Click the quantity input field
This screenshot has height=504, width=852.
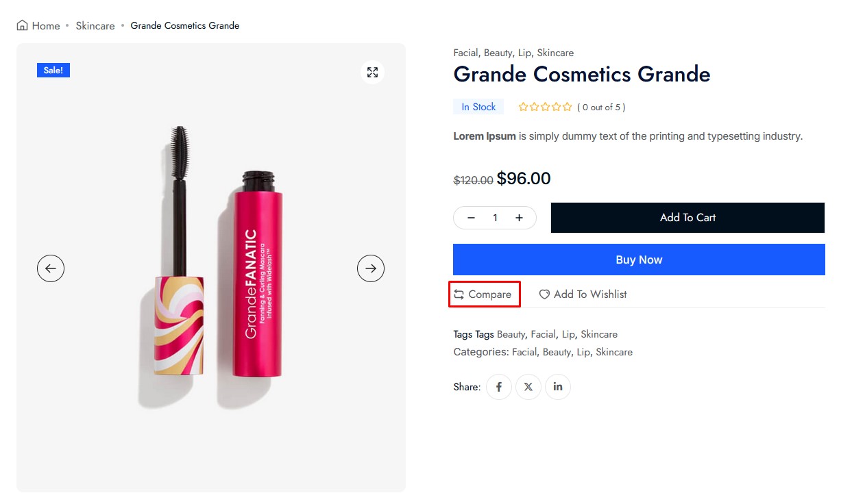[495, 218]
